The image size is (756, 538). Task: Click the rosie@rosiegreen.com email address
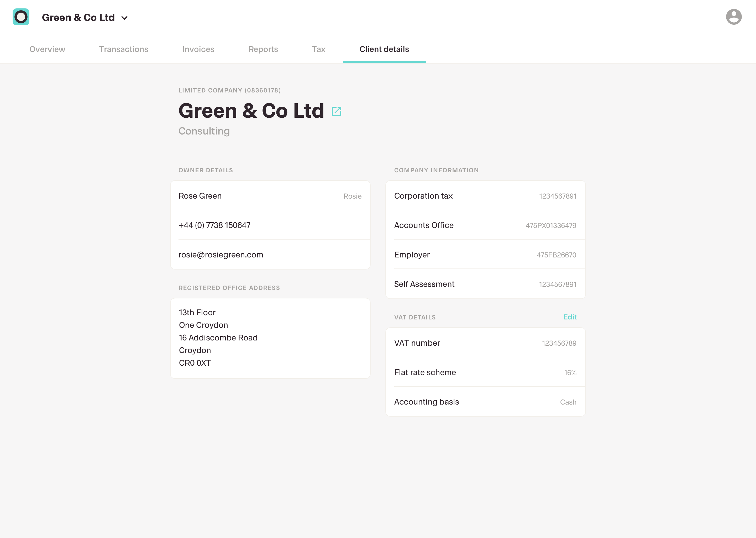(x=221, y=255)
